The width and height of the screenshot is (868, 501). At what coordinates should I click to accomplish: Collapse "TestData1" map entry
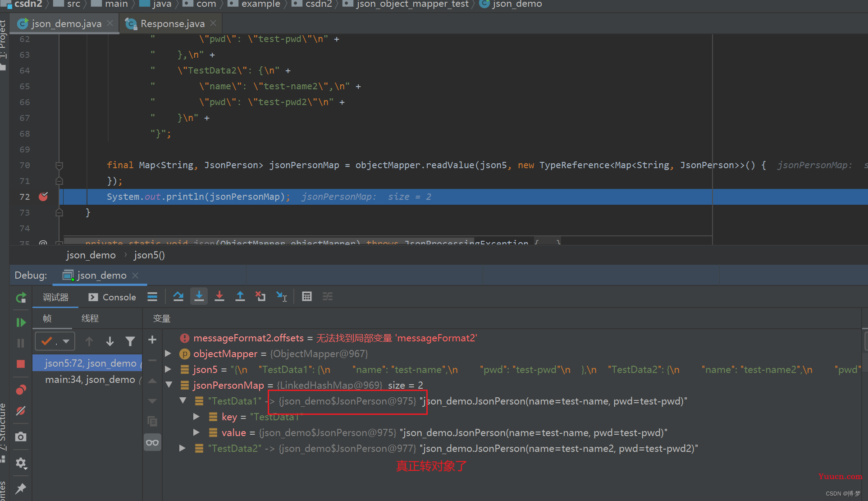183,401
